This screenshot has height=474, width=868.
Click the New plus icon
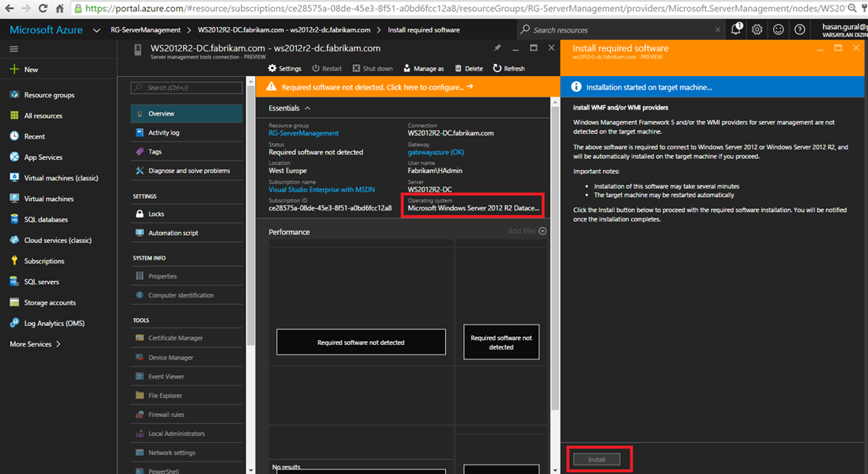(x=14, y=69)
